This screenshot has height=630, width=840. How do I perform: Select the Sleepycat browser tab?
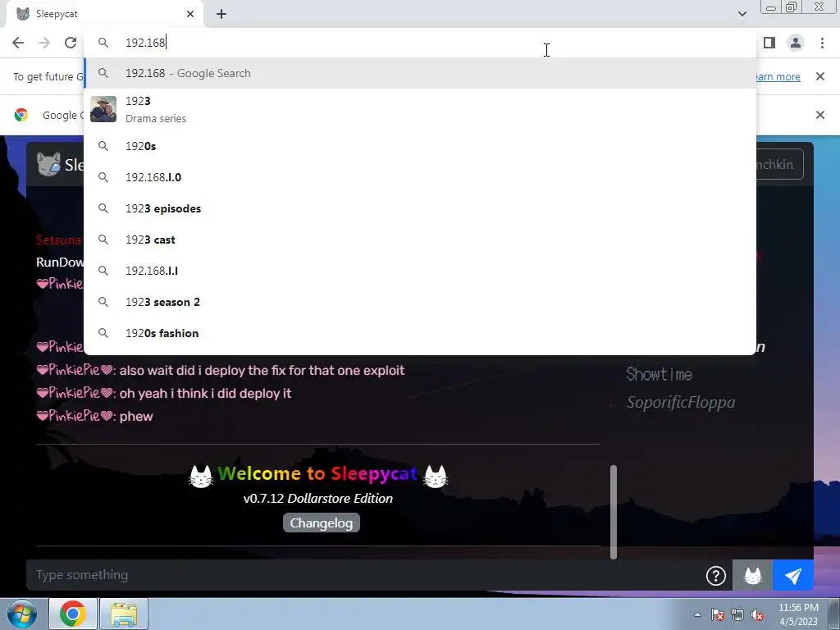tap(104, 14)
